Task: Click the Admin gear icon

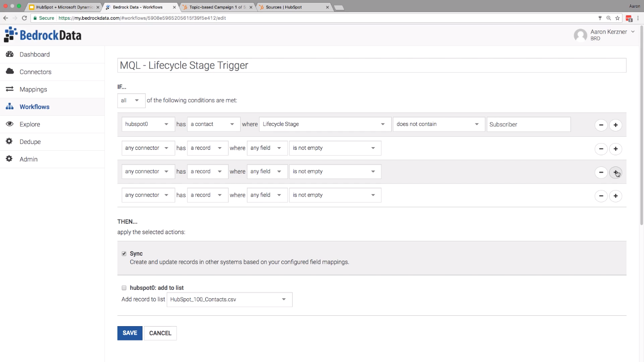Action: 9,159
